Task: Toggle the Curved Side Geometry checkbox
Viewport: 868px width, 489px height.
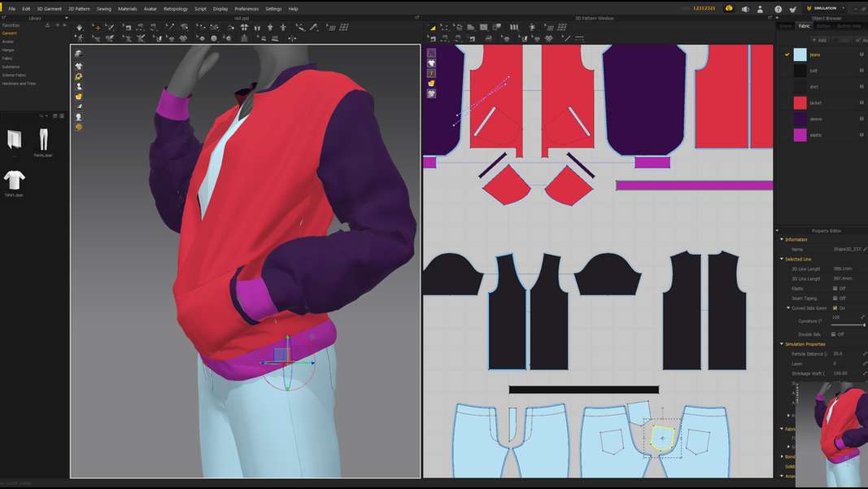Action: coord(835,308)
